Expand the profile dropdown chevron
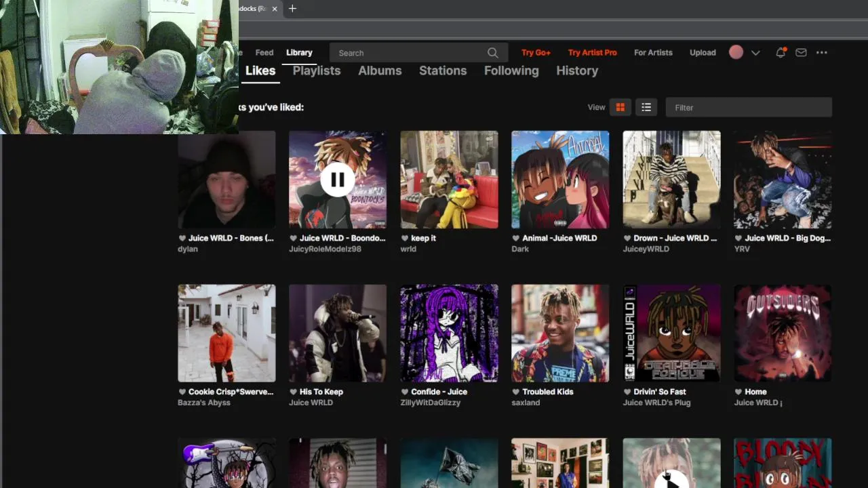This screenshot has width=868, height=488. click(755, 53)
